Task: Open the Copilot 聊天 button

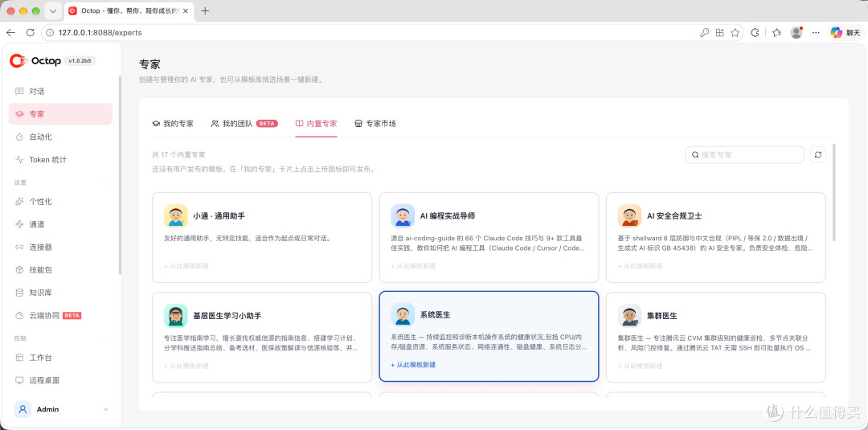Action: coord(845,33)
